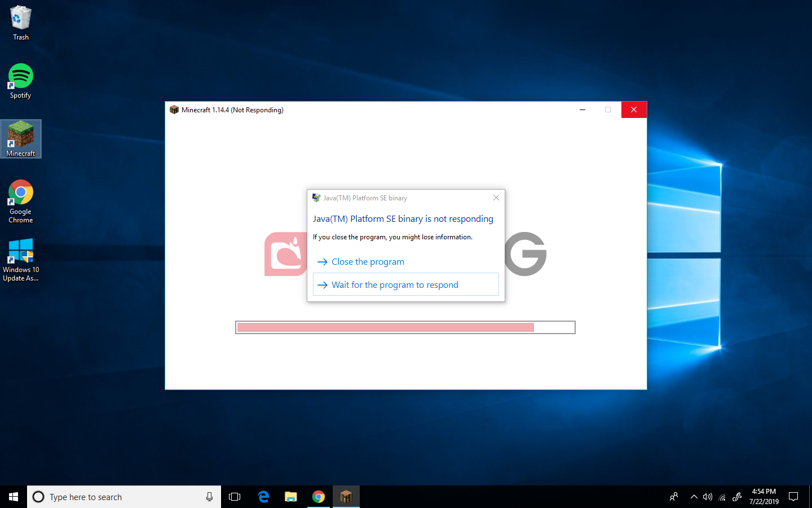Dismiss the Java not responding dialog with X

[x=496, y=198]
